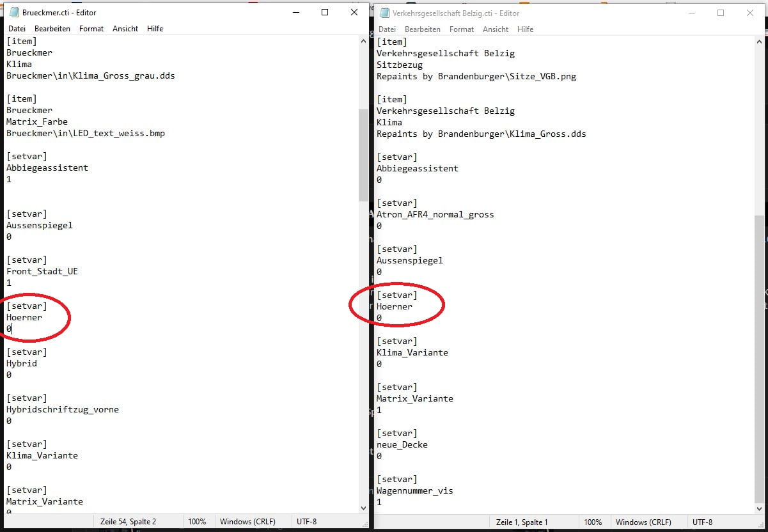768x532 pixels.
Task: Click the Front_Stadt_UE line in left editor
Action: 42,271
